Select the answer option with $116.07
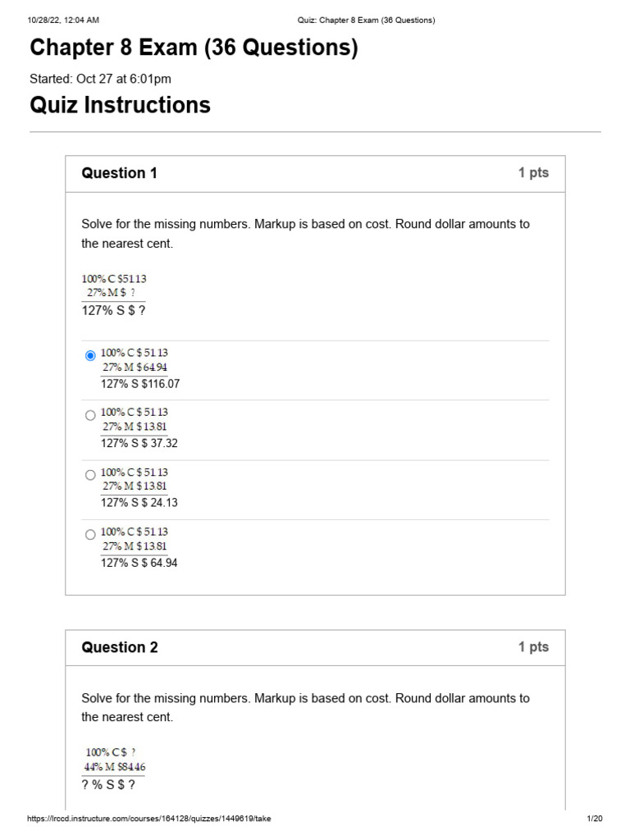 pyautogui.click(x=90, y=355)
